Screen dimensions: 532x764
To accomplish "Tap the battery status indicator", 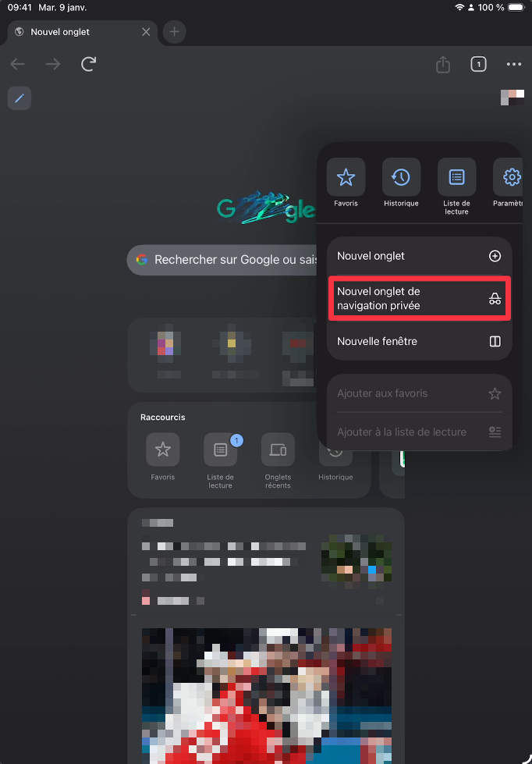I will (516, 7).
